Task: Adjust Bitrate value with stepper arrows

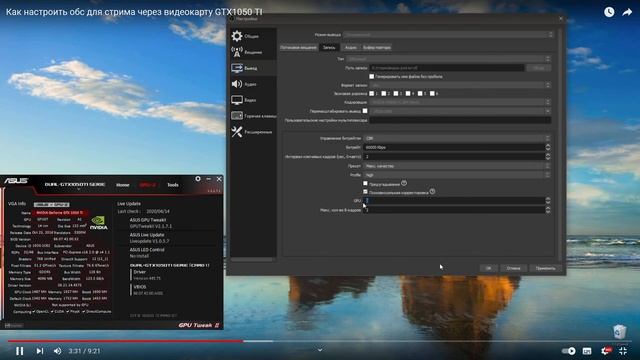Action: 548,147
